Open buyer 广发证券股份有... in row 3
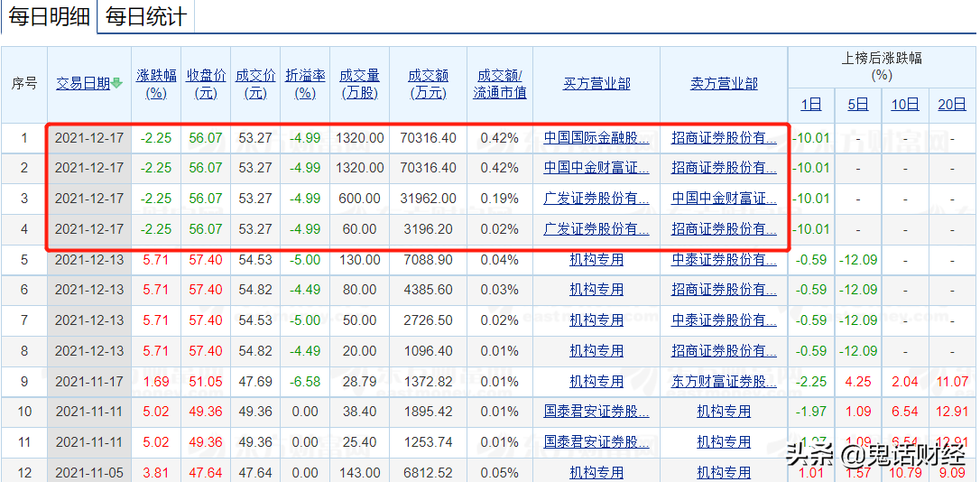This screenshot has height=482, width=980. 596,199
